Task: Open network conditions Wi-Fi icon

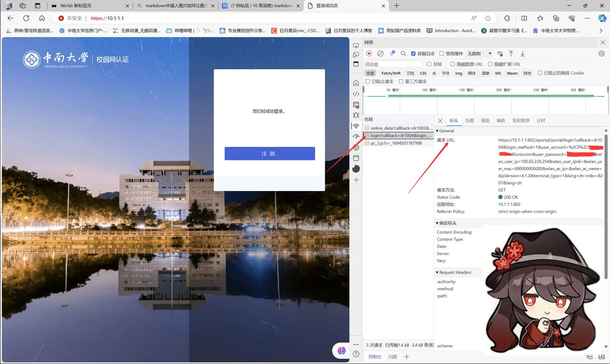Action: 500,54
